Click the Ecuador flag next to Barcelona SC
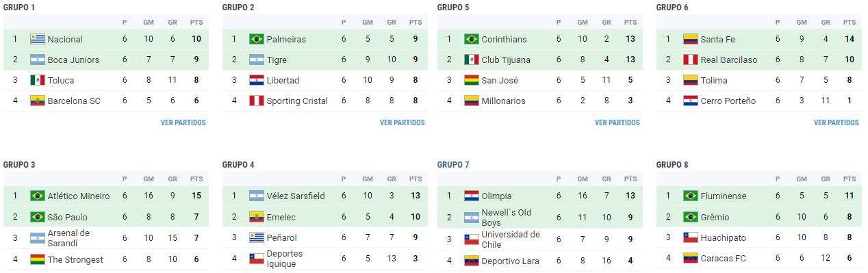 click(x=38, y=101)
